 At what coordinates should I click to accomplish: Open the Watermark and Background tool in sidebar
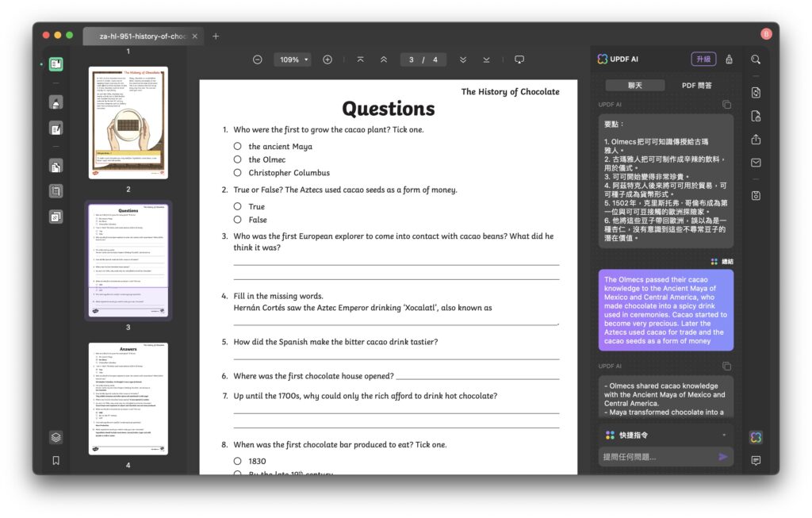click(56, 217)
